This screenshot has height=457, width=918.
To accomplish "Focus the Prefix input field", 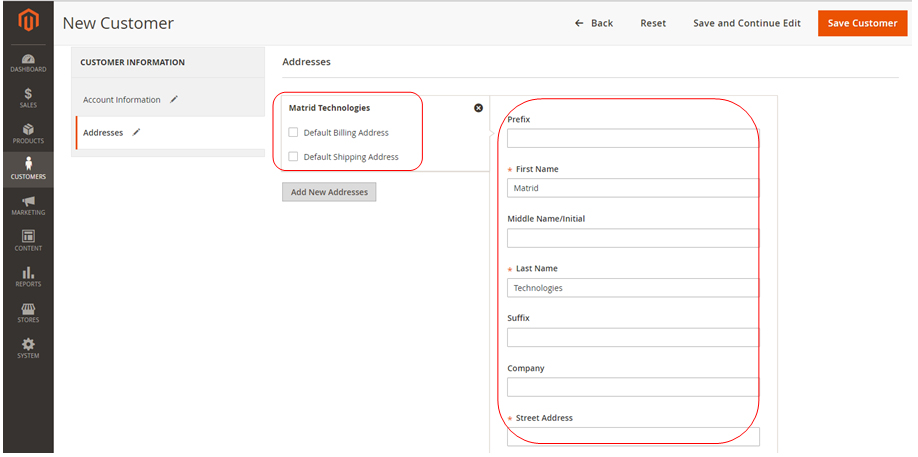I will click(x=633, y=138).
